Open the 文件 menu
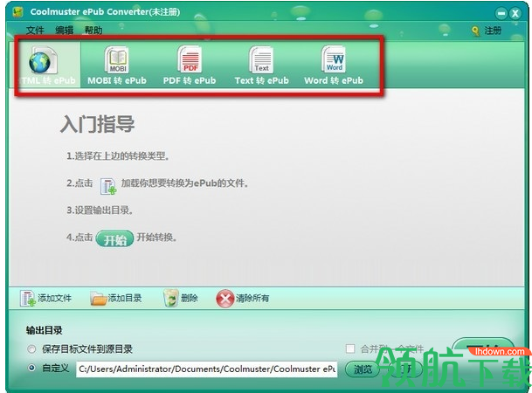Viewport: 532px width, 393px height. click(35, 31)
